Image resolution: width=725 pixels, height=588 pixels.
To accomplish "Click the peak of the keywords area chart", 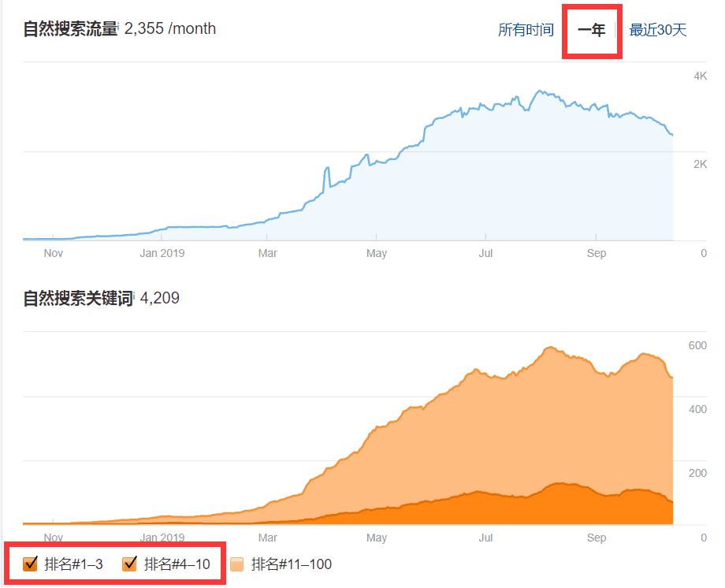I will click(549, 347).
